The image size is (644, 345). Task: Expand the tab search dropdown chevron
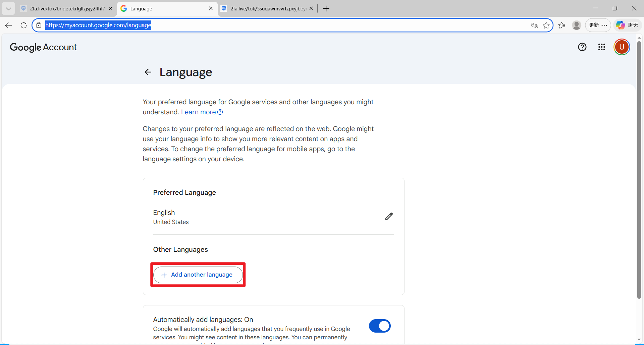point(8,9)
